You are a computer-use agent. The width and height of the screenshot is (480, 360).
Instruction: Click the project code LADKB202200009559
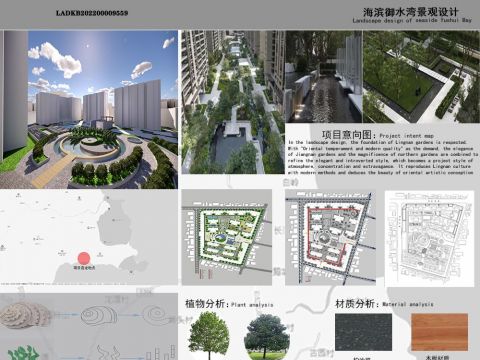coord(92,13)
